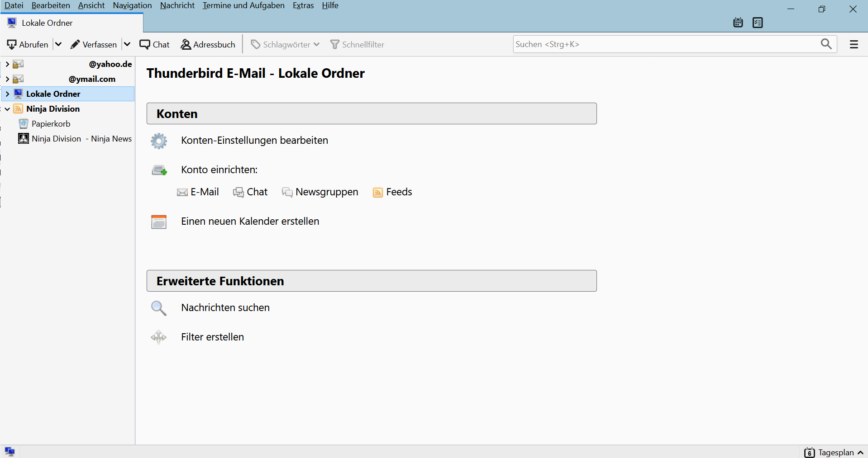Open the Nachricht menu

tap(177, 5)
